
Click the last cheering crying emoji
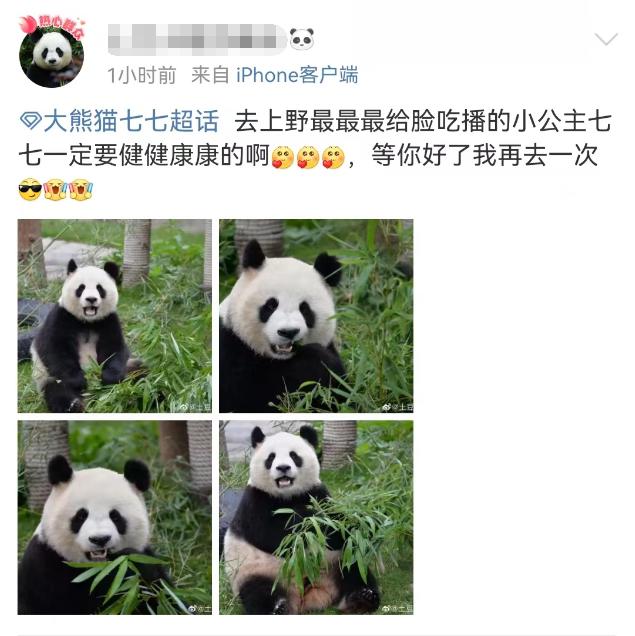coord(81,189)
